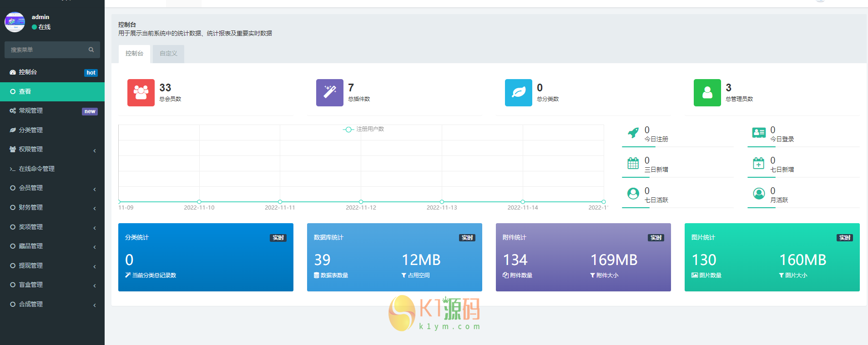Click the green total admins user icon
Viewport: 868px width, 345px height.
(707, 93)
